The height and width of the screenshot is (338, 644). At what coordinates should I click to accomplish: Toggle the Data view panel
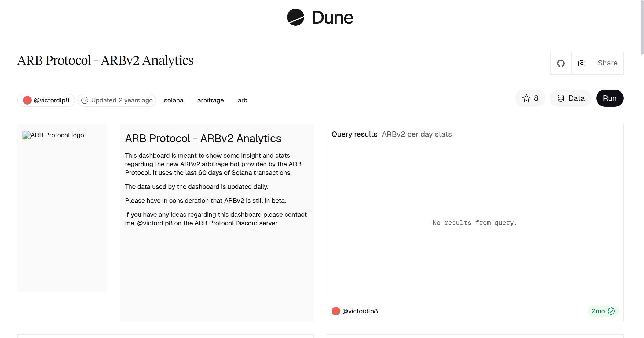coord(570,98)
